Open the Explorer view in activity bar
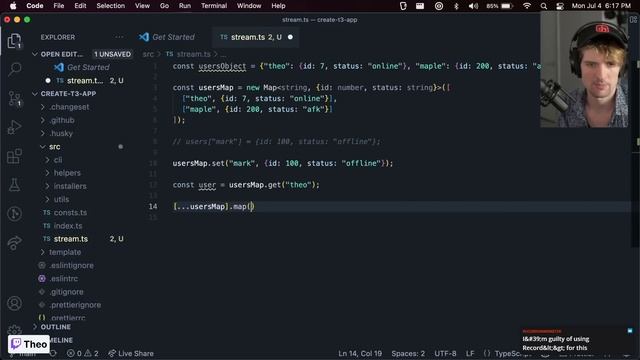 [14, 41]
